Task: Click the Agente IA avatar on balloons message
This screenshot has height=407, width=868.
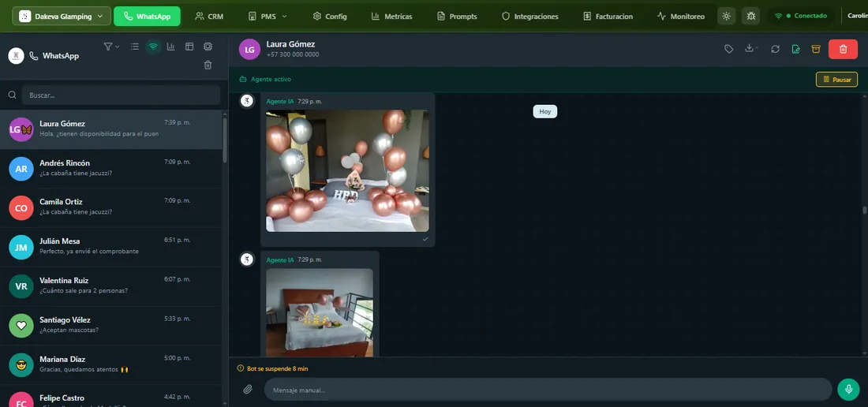Action: click(247, 100)
